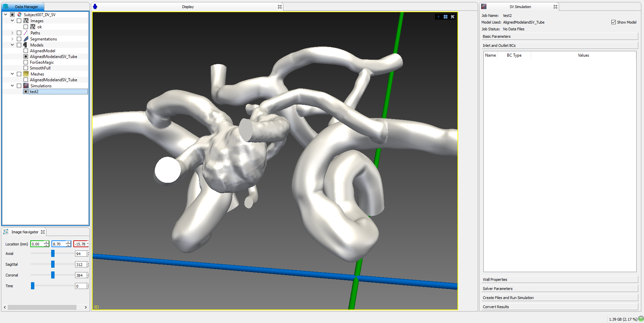Click the SimVascular project icon beside Subject007_DV_SV
Viewport: 644px width, 323px height.
tap(20, 14)
